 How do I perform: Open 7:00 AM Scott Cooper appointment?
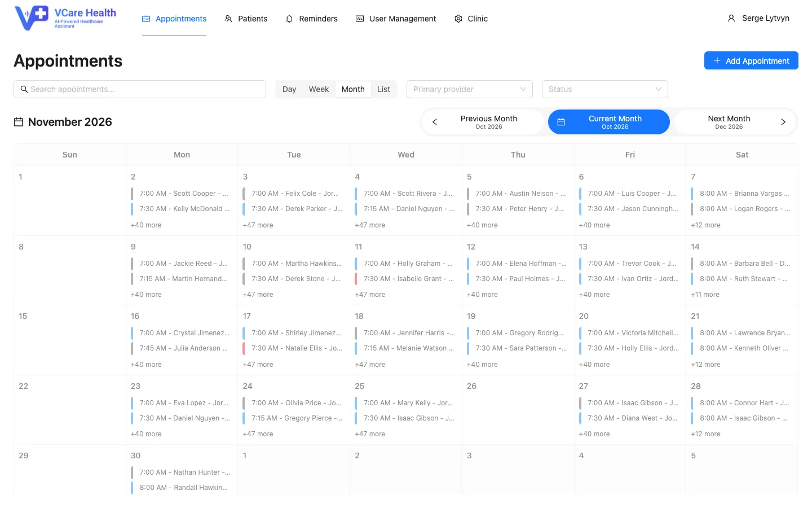pos(181,194)
